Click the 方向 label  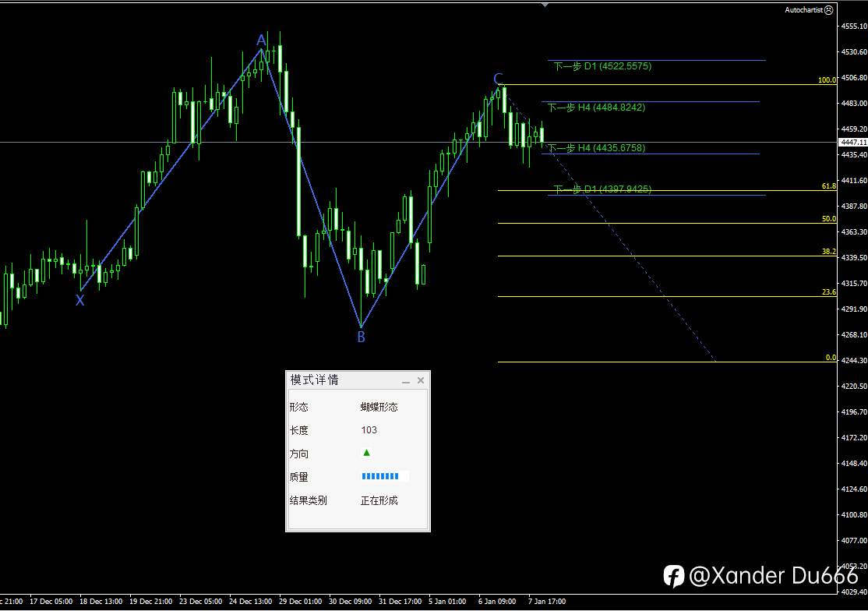point(299,454)
